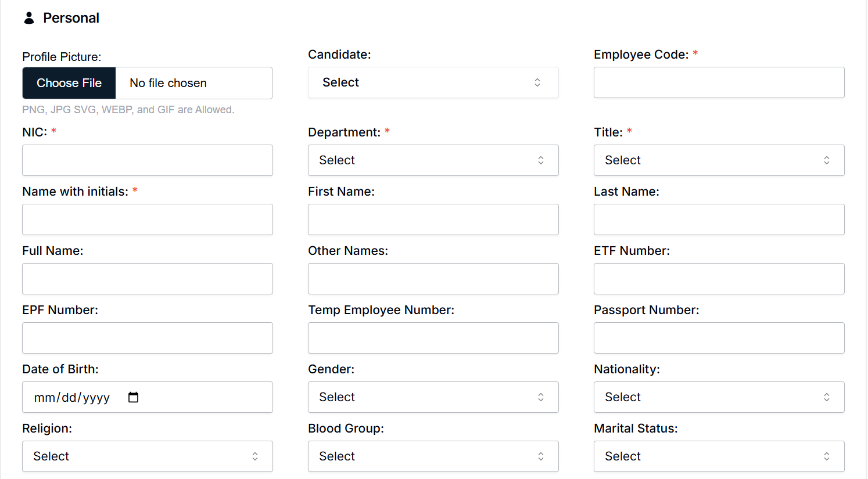Click the Passport Number input
Screen dimensions: 868x479
coord(719,338)
